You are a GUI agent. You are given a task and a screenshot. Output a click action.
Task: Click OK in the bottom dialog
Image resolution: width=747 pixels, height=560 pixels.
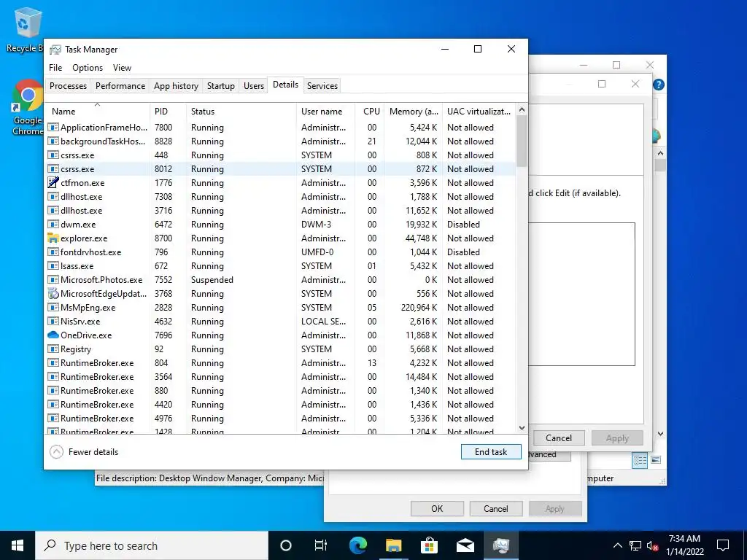(437, 508)
